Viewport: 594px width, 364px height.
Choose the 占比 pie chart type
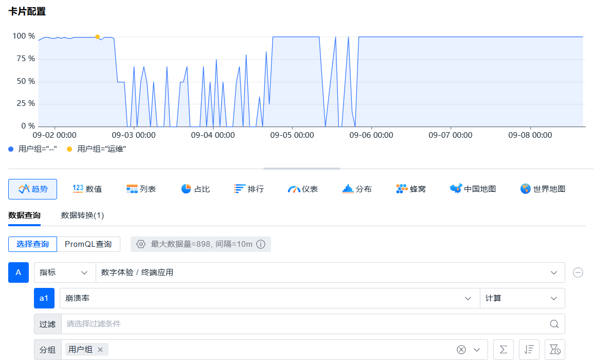pyautogui.click(x=195, y=189)
